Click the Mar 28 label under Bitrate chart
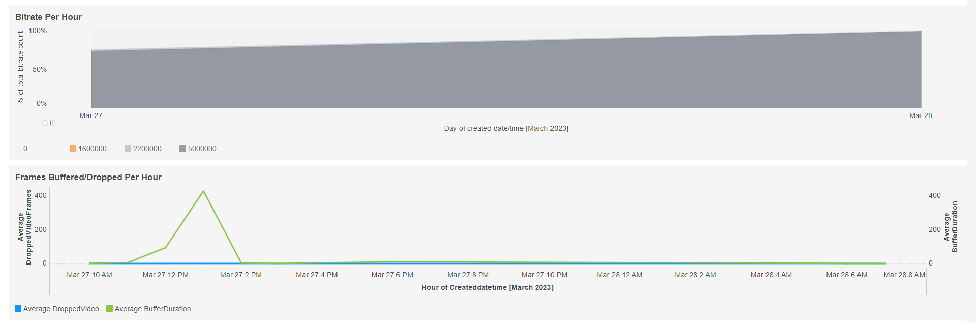The height and width of the screenshot is (323, 980). (920, 116)
